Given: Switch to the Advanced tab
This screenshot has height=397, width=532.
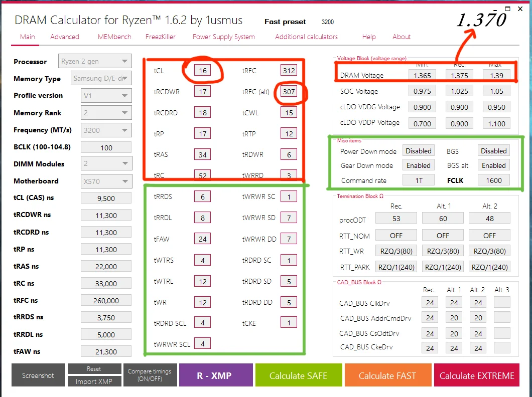Looking at the screenshot, I should tap(64, 37).
